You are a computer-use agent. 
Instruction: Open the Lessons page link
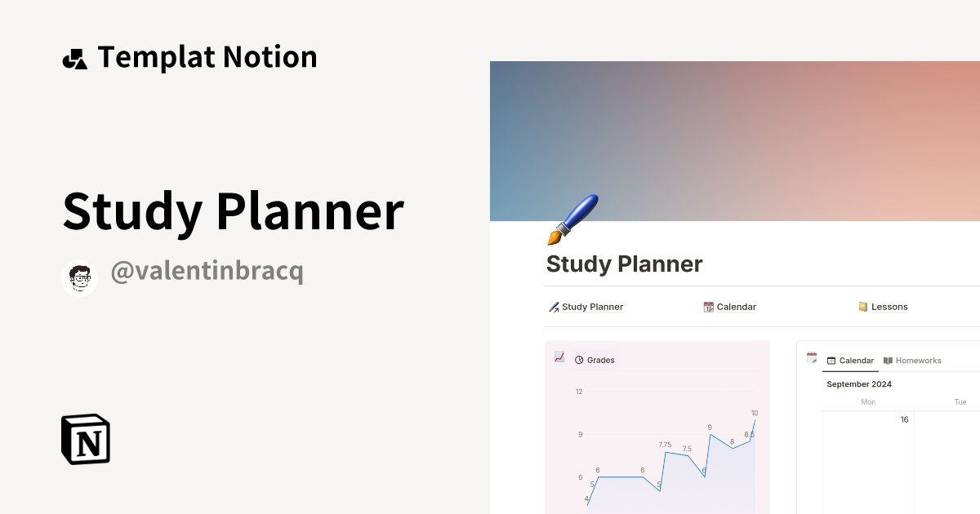click(x=890, y=307)
